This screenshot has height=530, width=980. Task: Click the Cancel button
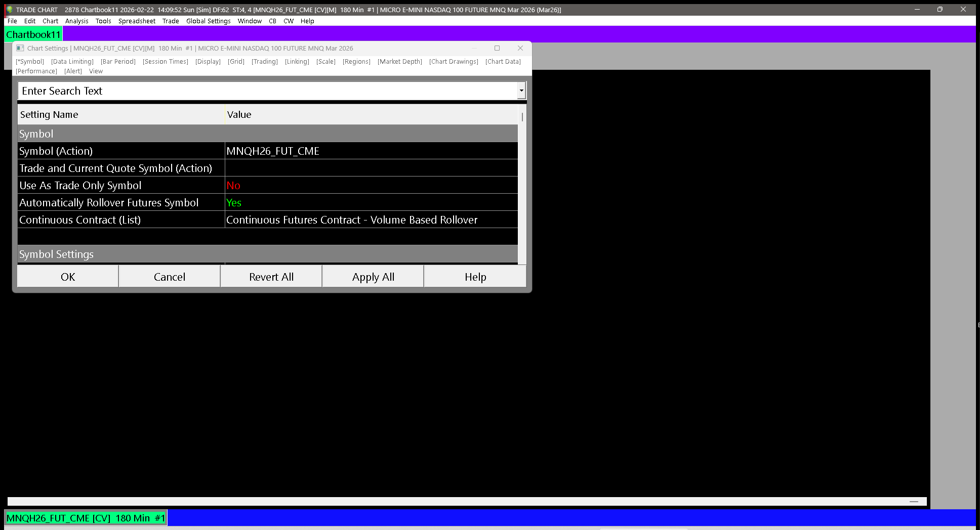tap(170, 277)
